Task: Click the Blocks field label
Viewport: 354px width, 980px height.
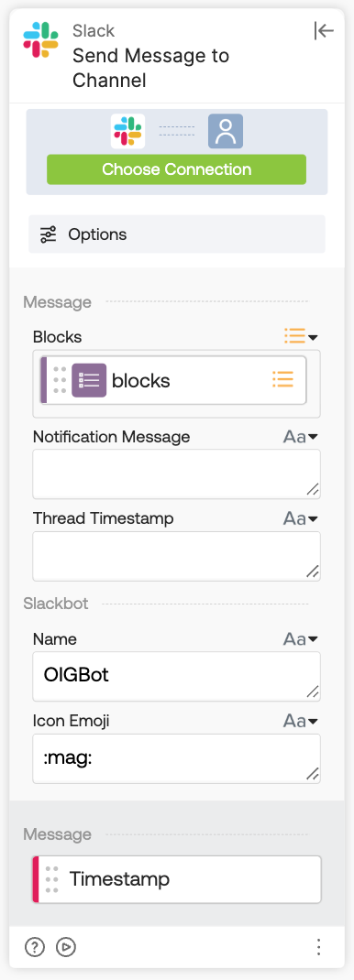Action: (x=58, y=337)
